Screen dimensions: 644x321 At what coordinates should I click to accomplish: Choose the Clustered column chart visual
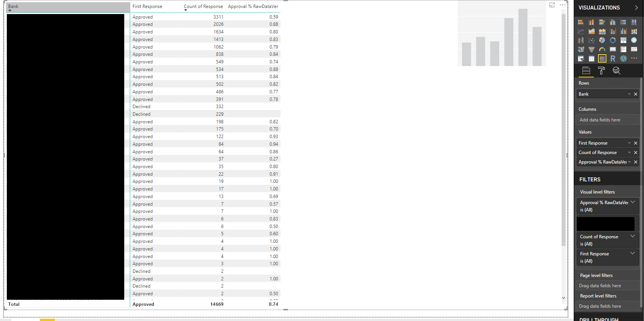[613, 22]
